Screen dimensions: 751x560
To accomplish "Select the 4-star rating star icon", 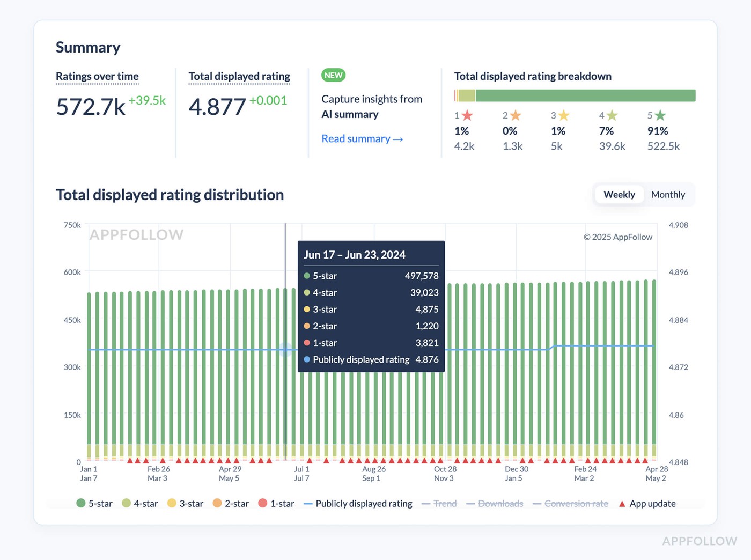I will coord(612,115).
